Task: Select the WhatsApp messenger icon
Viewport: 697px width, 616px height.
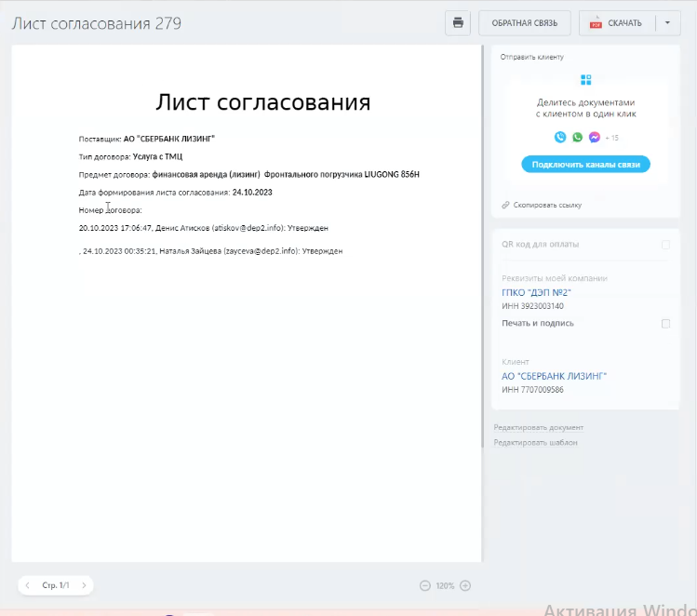Action: click(578, 138)
